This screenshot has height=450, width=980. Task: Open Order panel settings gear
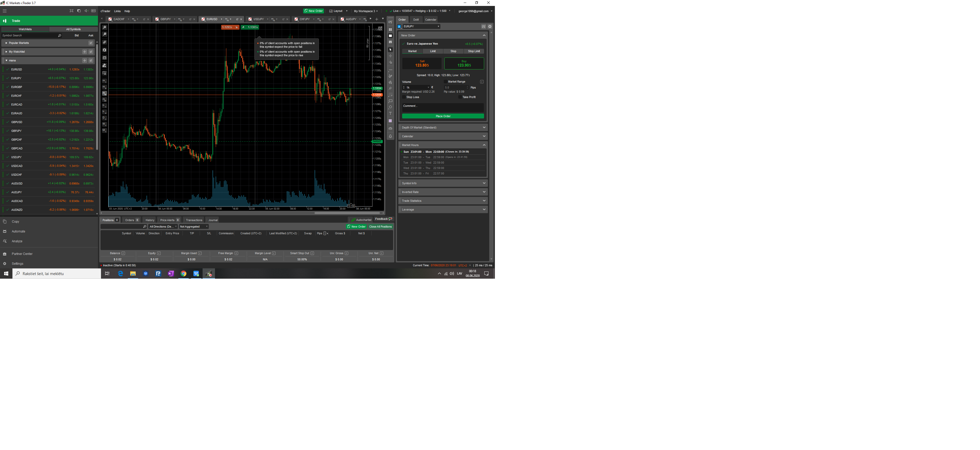click(x=490, y=27)
